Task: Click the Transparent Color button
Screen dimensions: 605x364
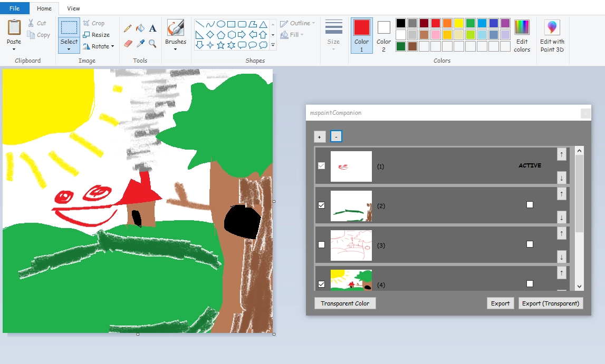Action: pyautogui.click(x=345, y=303)
